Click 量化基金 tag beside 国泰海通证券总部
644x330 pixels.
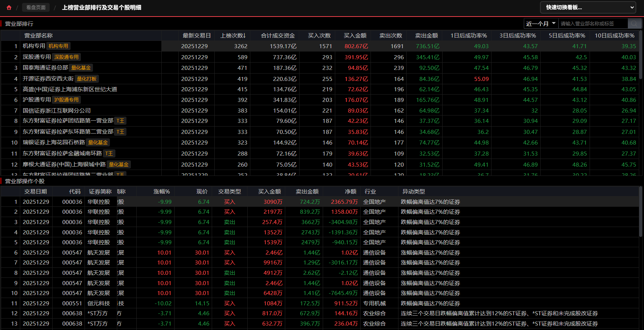click(x=81, y=68)
